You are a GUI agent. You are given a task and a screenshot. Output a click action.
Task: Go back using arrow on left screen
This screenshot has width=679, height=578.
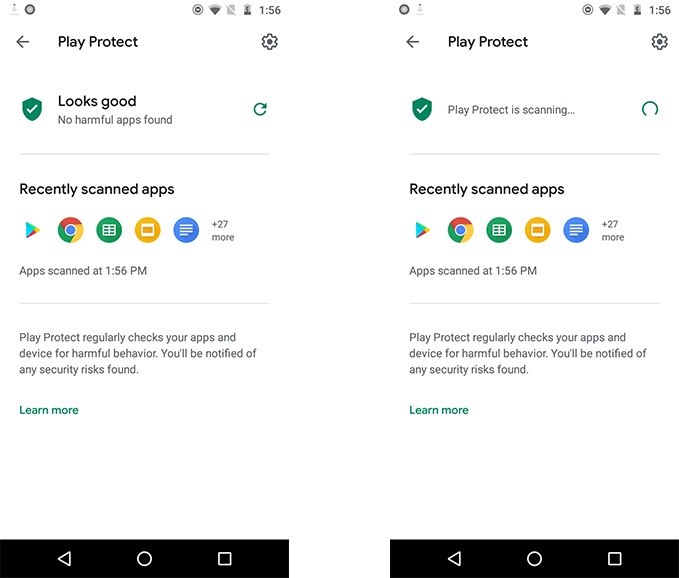23,42
